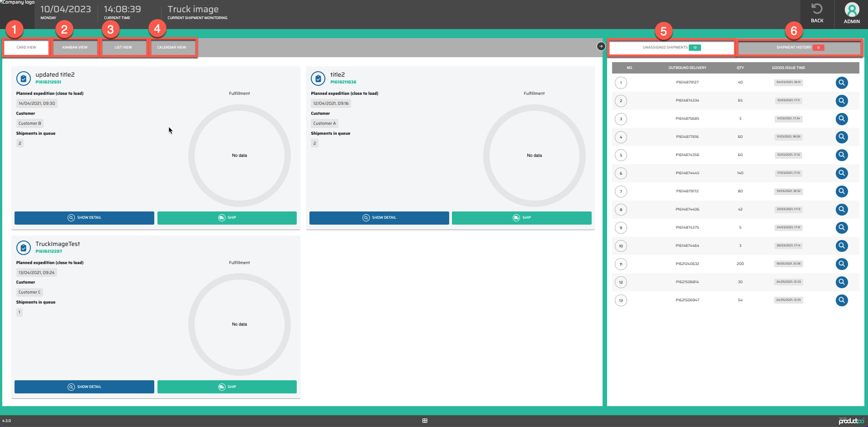The image size is (868, 427).
Task: Open the Calendar View tab
Action: [172, 47]
